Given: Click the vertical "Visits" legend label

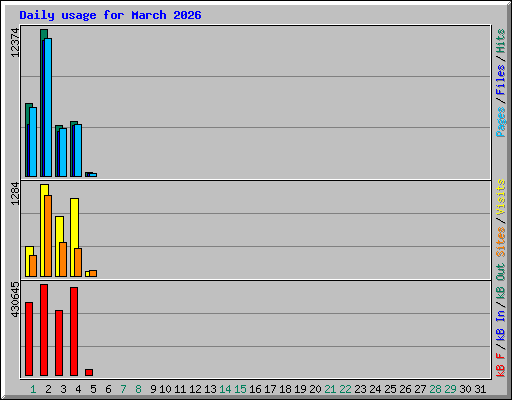Looking at the screenshot, I should pos(500,197).
